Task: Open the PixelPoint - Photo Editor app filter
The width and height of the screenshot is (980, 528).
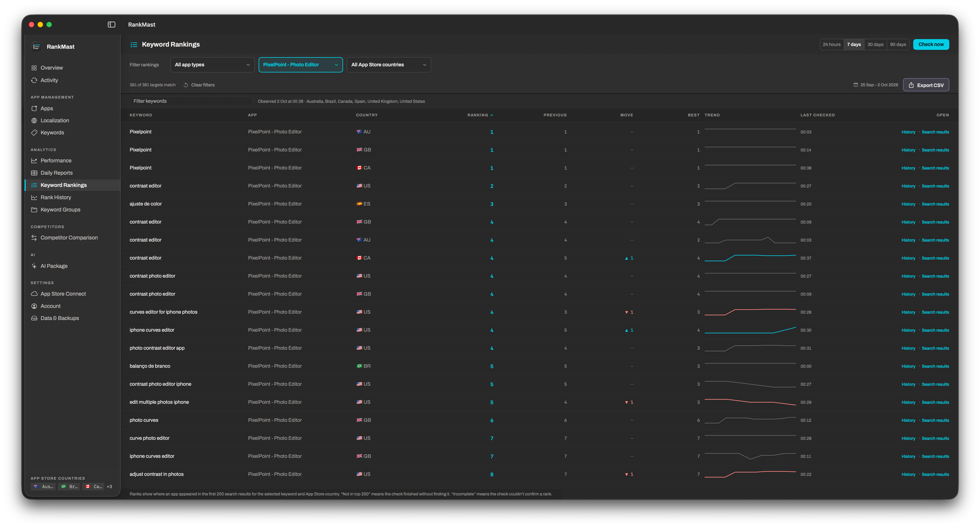Action: tap(301, 65)
